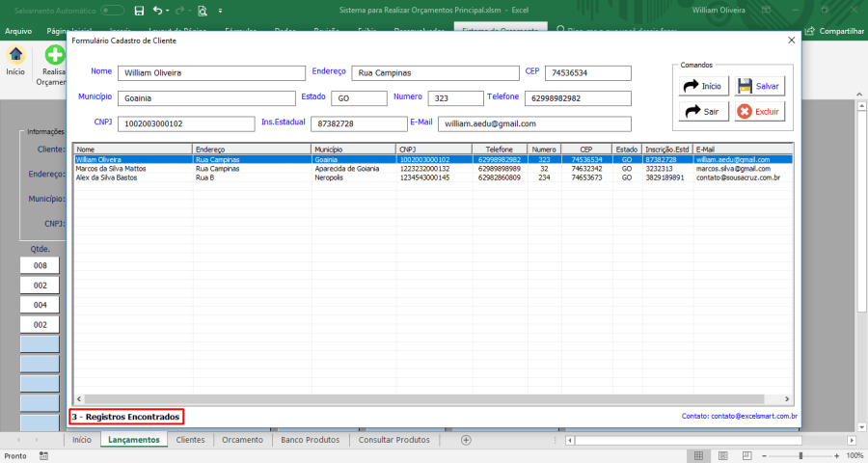Click list horizontal scrollbar right arrow
The image size is (868, 463).
(x=787, y=398)
